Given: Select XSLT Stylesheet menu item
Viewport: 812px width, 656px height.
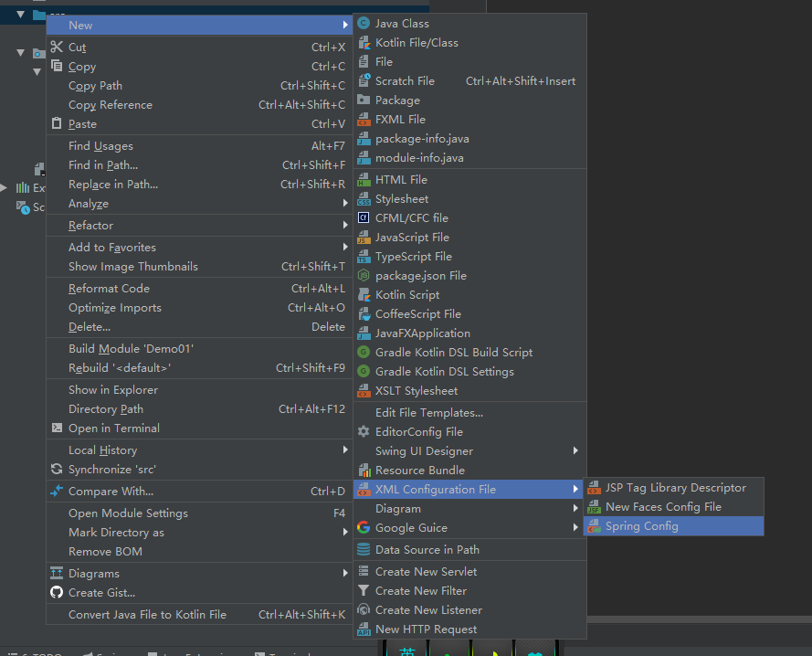Looking at the screenshot, I should tap(469, 391).
